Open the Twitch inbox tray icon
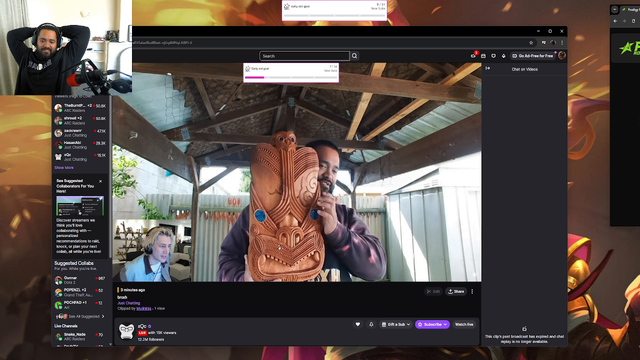 pyautogui.click(x=483, y=56)
